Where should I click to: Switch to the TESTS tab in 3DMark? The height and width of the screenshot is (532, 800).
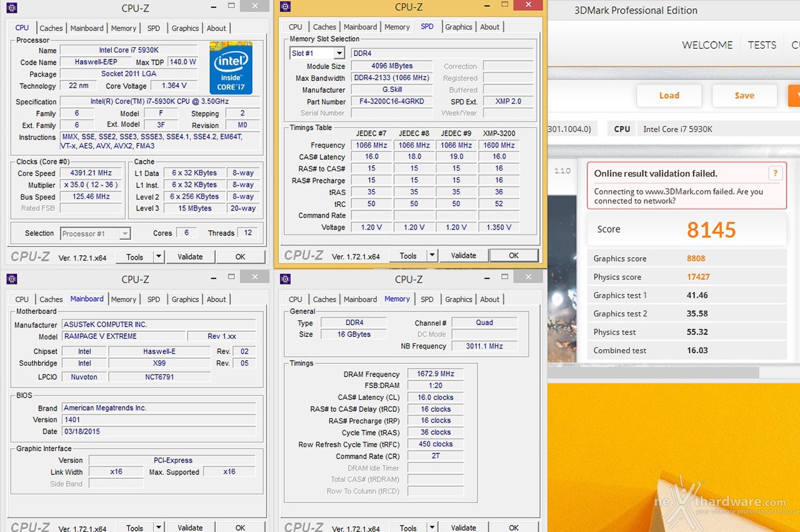tap(762, 45)
